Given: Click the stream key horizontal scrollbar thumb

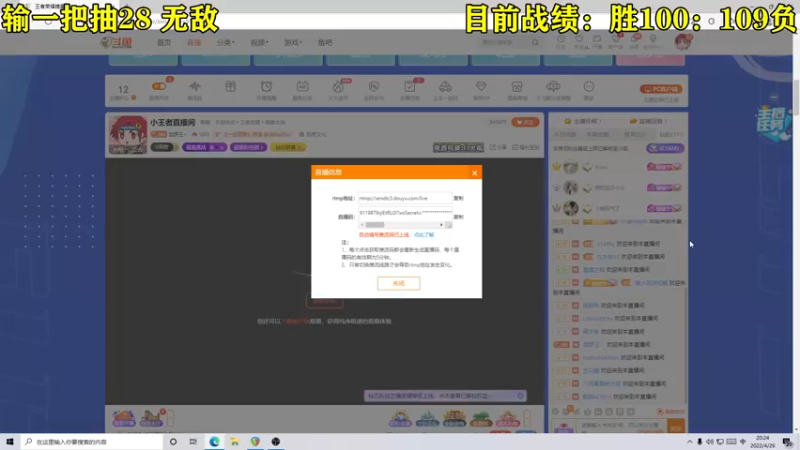Looking at the screenshot, I should coord(374,224).
